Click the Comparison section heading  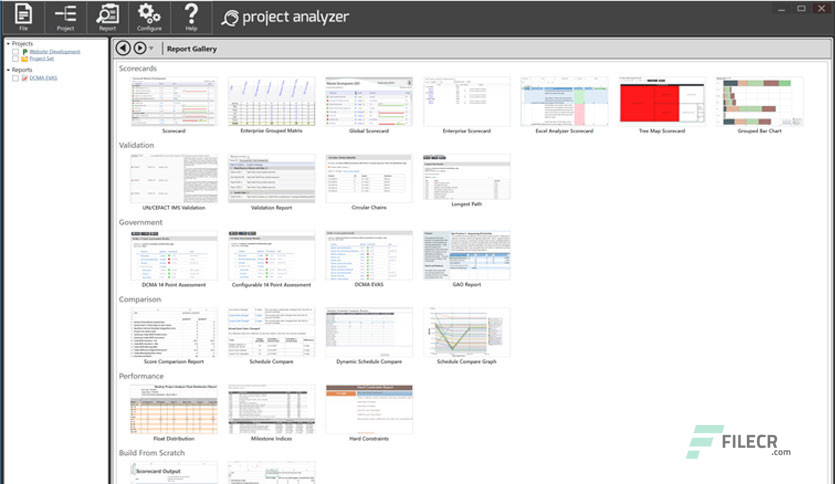tap(140, 299)
